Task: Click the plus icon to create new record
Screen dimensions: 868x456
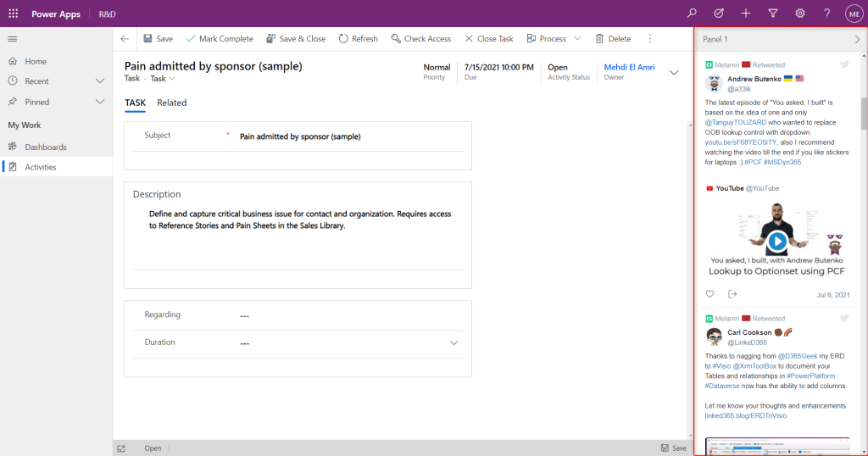Action: 746,14
